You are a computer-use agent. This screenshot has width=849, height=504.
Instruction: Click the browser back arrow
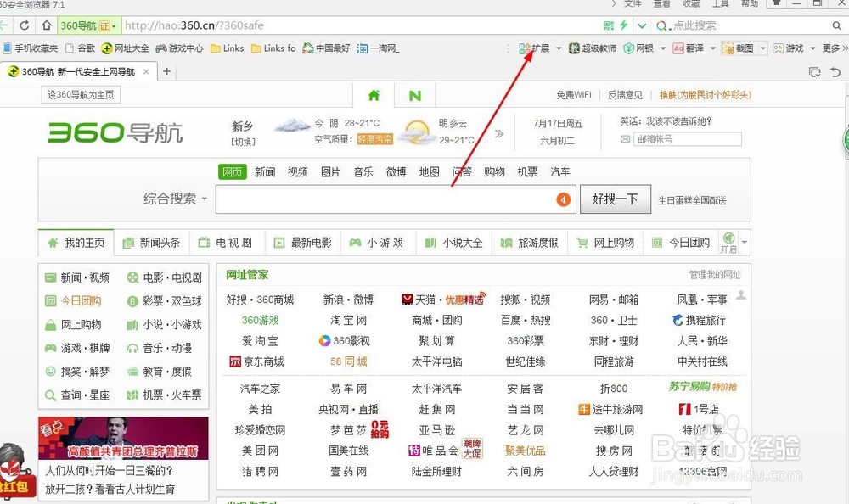pyautogui.click(x=3, y=25)
